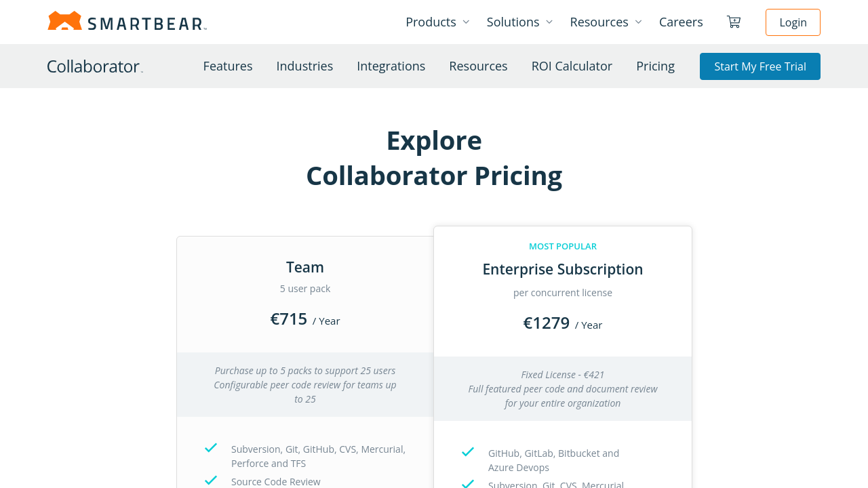The height and width of the screenshot is (488, 868).
Task: Click the Collaborator product logo
Action: coord(95,66)
